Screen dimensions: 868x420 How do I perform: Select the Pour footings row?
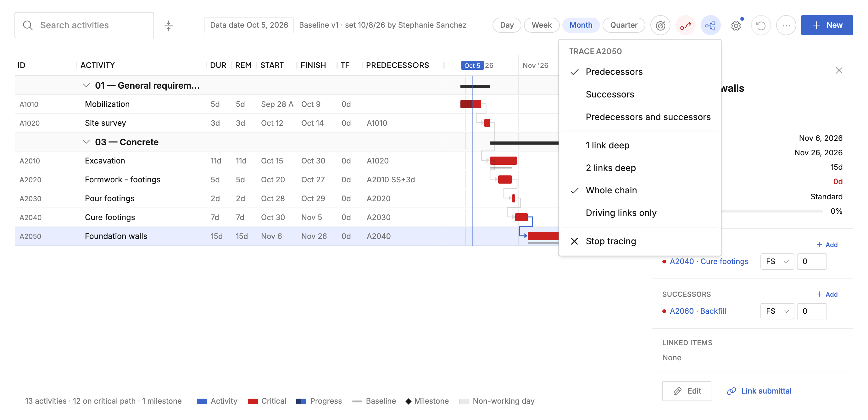[230, 199]
